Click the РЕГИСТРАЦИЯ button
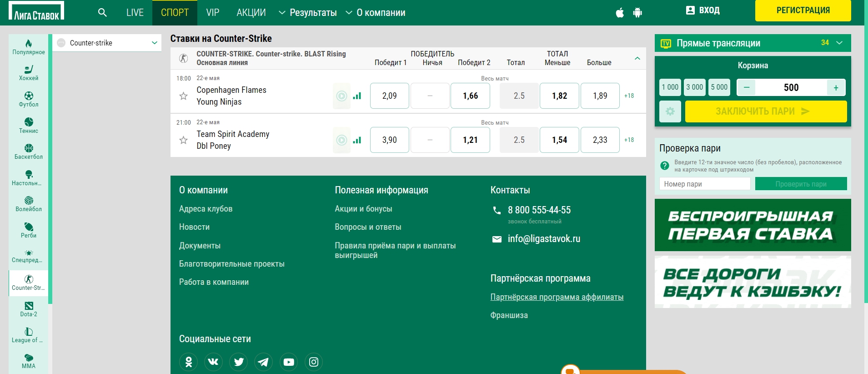Image resolution: width=868 pixels, height=374 pixels. coord(803,10)
